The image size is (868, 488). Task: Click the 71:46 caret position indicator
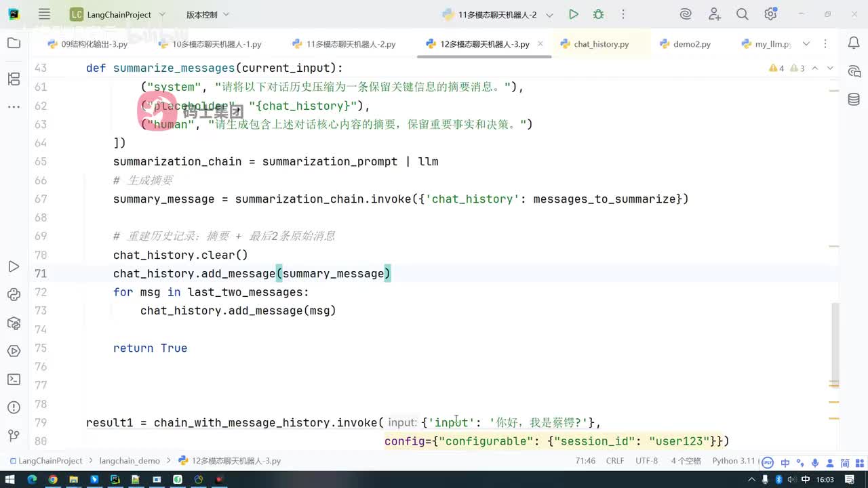point(585,461)
